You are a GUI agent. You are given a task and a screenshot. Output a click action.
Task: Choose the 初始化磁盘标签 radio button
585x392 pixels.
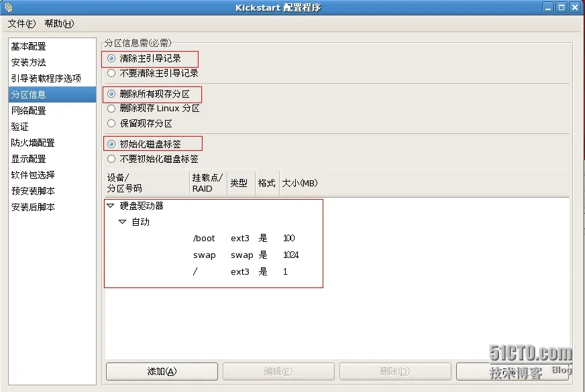[111, 144]
